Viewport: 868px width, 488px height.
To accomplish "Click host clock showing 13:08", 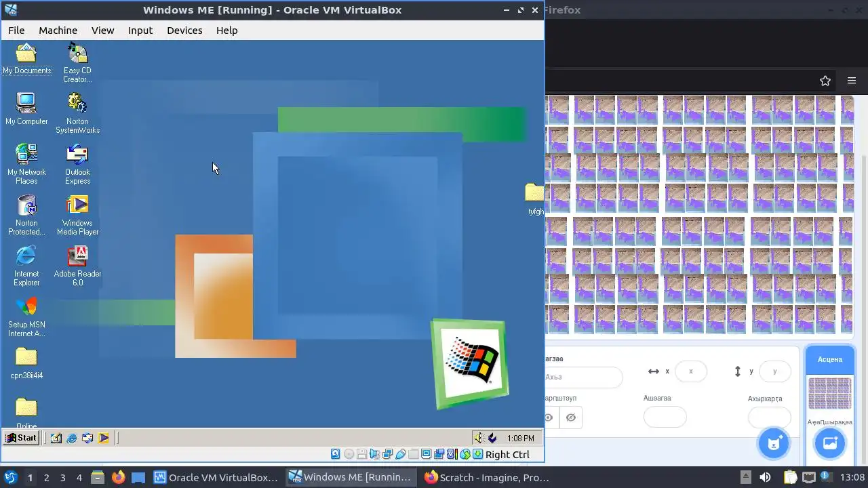I will click(852, 477).
